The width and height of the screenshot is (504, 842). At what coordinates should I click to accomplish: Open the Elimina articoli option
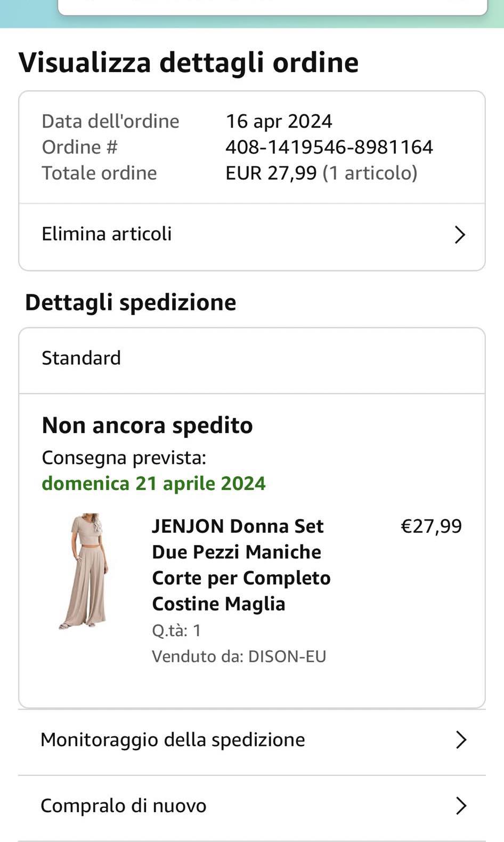click(107, 234)
